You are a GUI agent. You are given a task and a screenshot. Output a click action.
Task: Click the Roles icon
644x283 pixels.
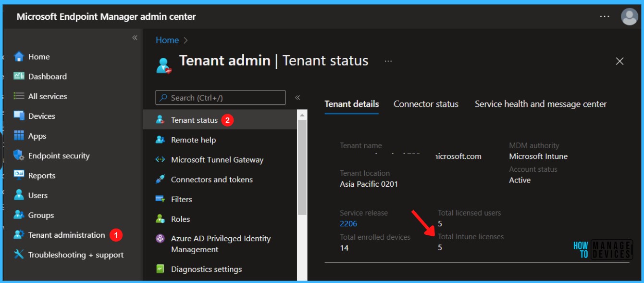pos(161,219)
